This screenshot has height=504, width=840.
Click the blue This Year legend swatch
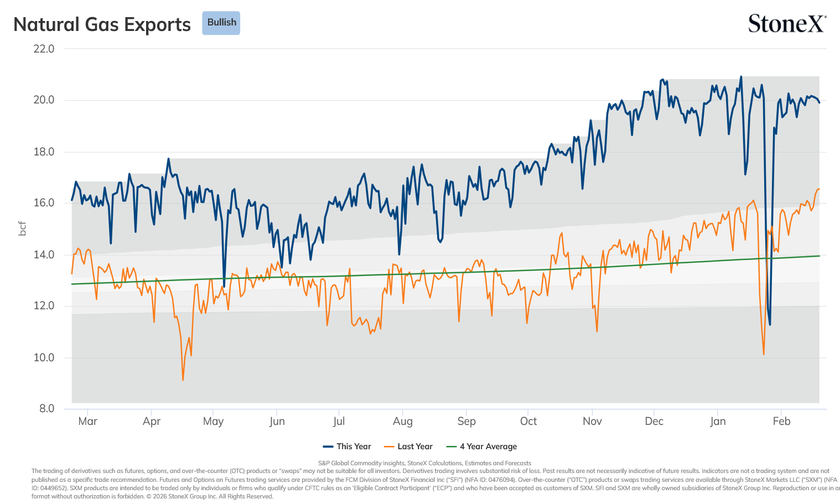(x=328, y=446)
